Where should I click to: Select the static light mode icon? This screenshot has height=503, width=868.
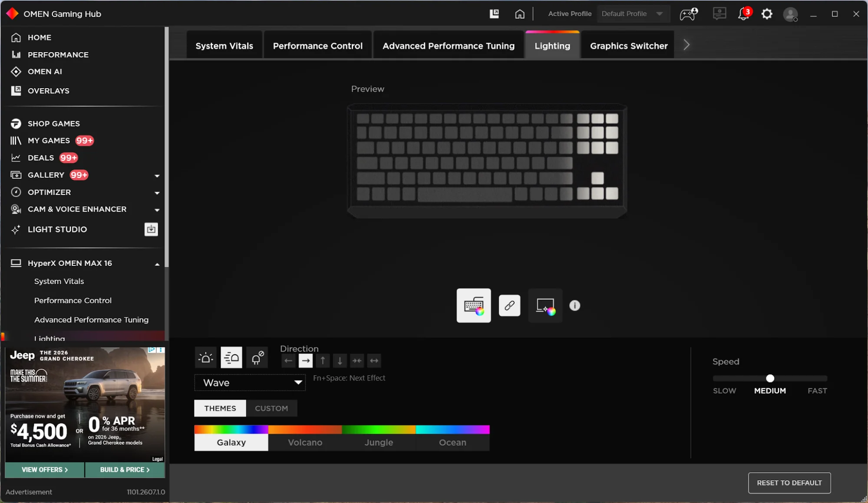click(205, 357)
